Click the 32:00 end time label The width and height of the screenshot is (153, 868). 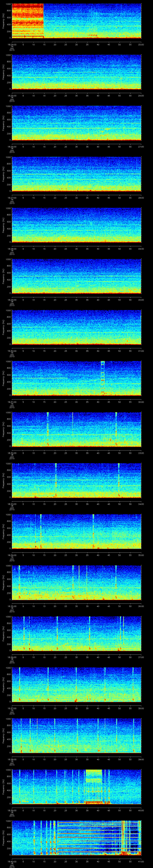(x=141, y=402)
